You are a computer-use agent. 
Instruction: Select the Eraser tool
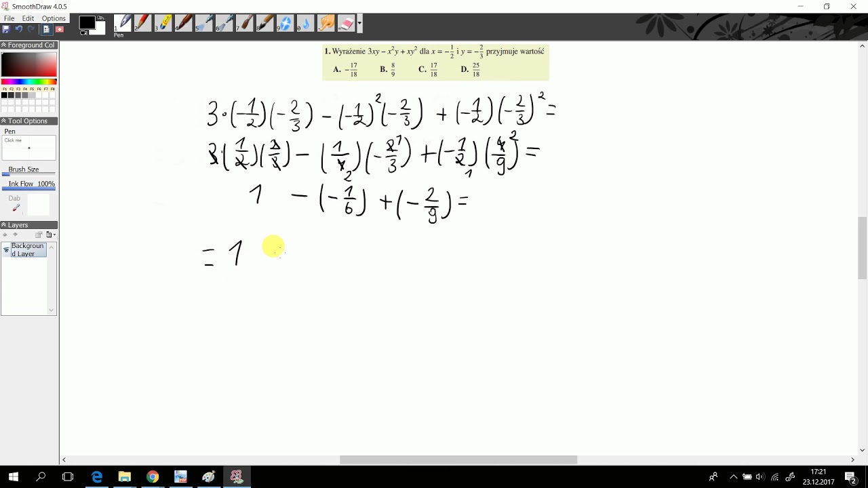click(347, 23)
